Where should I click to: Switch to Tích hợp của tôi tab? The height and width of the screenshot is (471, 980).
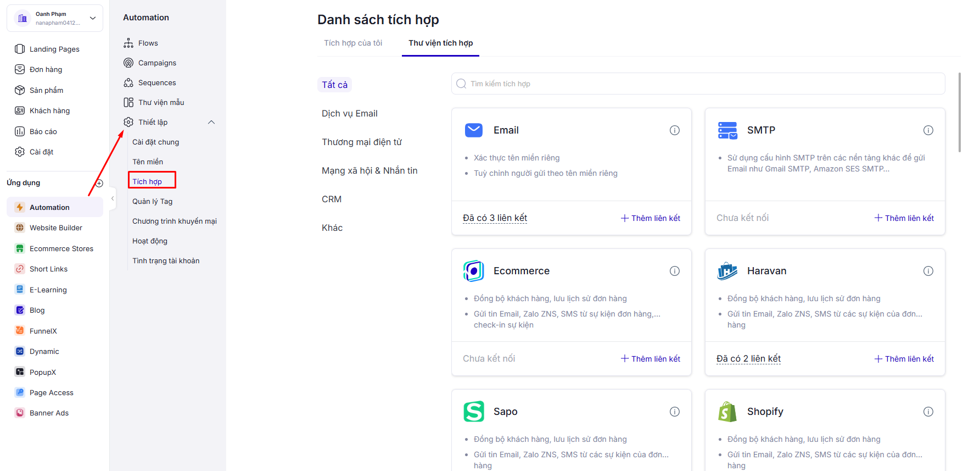click(x=353, y=43)
